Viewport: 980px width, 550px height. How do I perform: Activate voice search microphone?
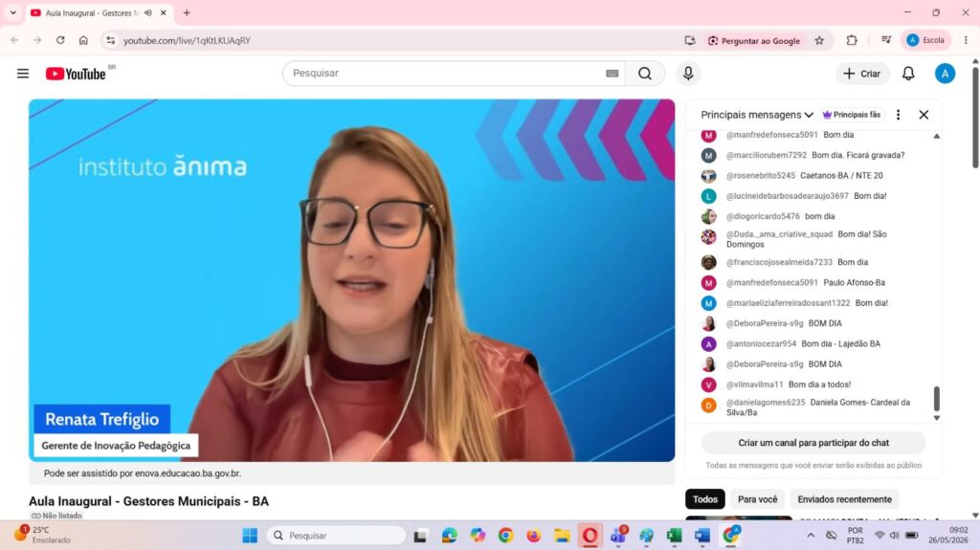point(688,73)
